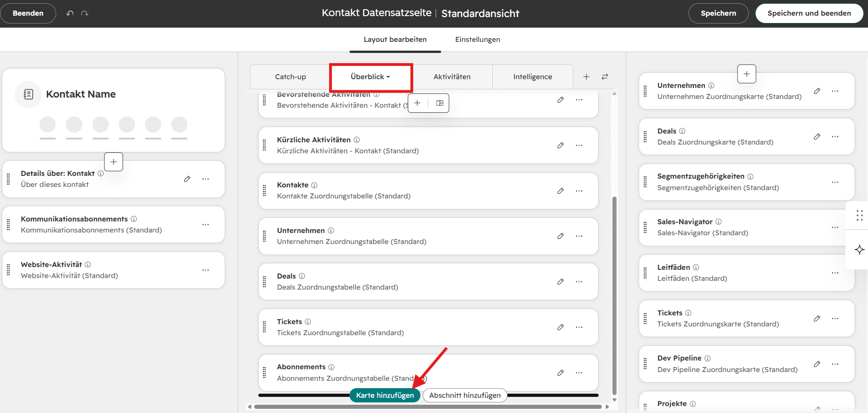The image size is (868, 413).
Task: Click the plus button above Details über: Kontakt
Action: click(x=113, y=162)
